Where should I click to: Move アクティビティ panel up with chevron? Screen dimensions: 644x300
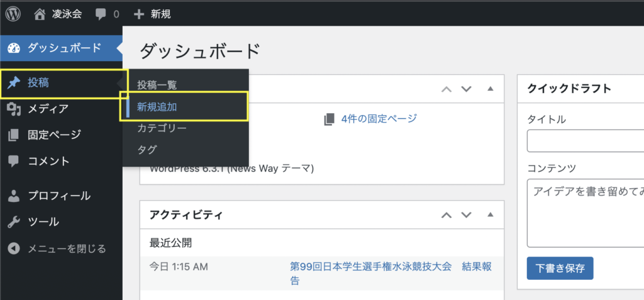click(x=447, y=215)
